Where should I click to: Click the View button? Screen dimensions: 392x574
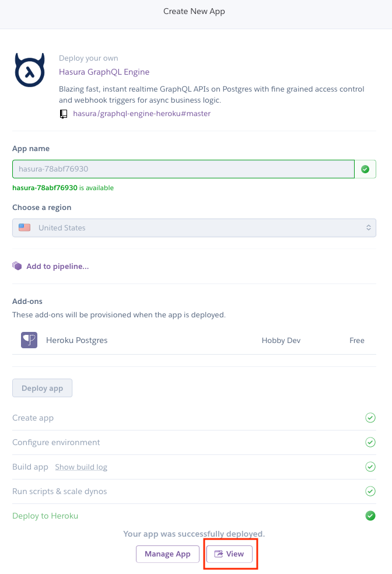click(229, 554)
